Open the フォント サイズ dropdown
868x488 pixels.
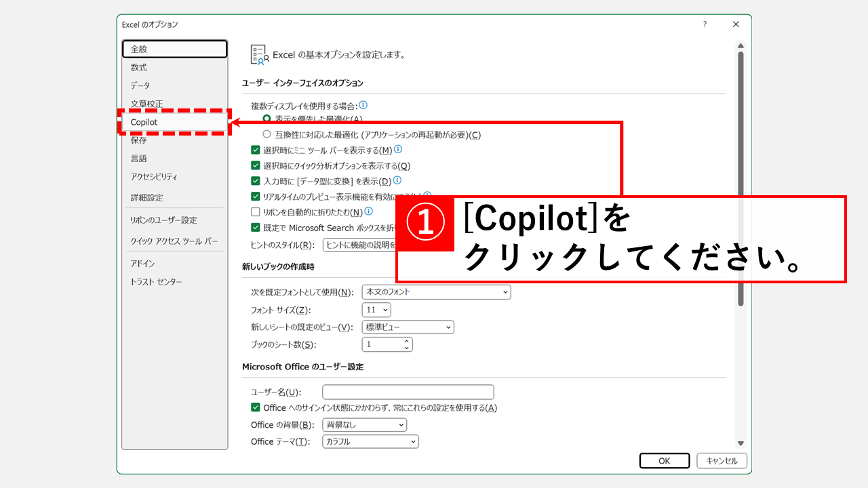click(377, 310)
